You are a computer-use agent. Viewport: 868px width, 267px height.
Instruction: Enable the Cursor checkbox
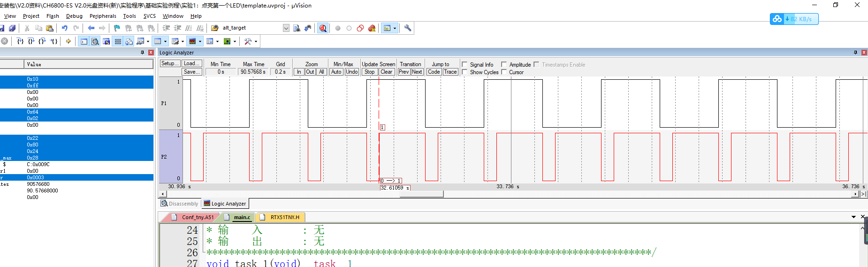(x=504, y=72)
